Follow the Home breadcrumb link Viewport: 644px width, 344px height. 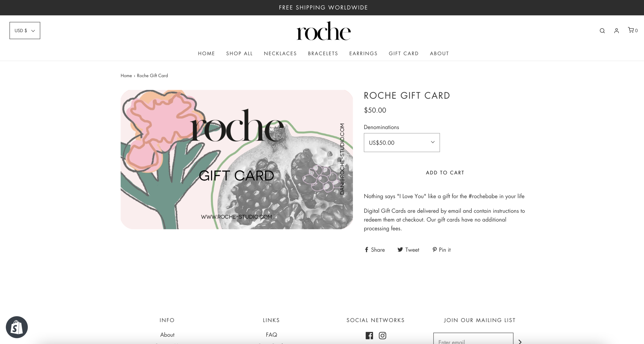pos(126,75)
